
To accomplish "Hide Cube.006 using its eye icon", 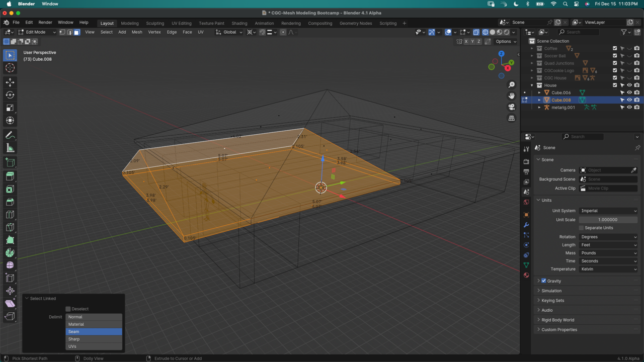I will 629,93.
